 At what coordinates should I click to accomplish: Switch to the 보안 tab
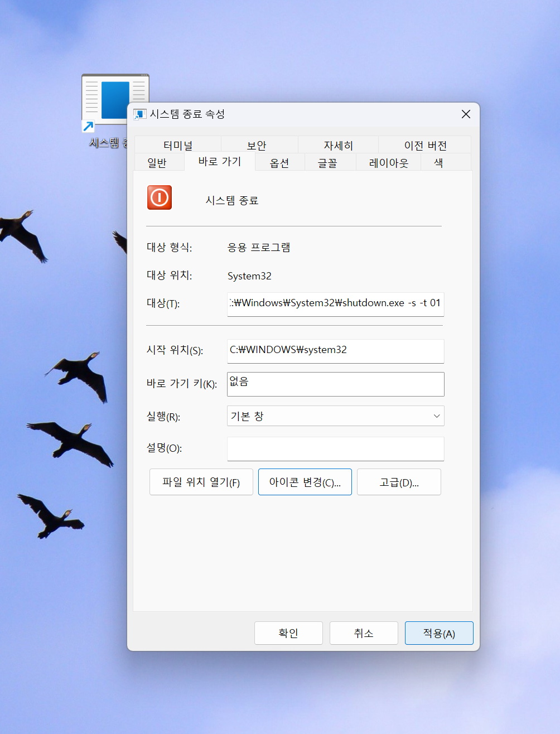pos(257,145)
